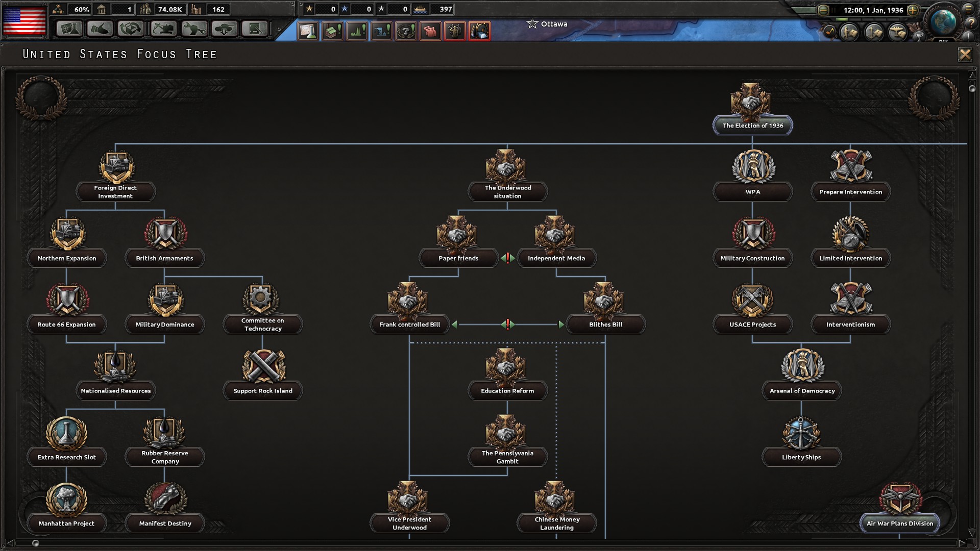The height and width of the screenshot is (551, 980).
Task: Open the Production wrench tab
Action: point(194,29)
